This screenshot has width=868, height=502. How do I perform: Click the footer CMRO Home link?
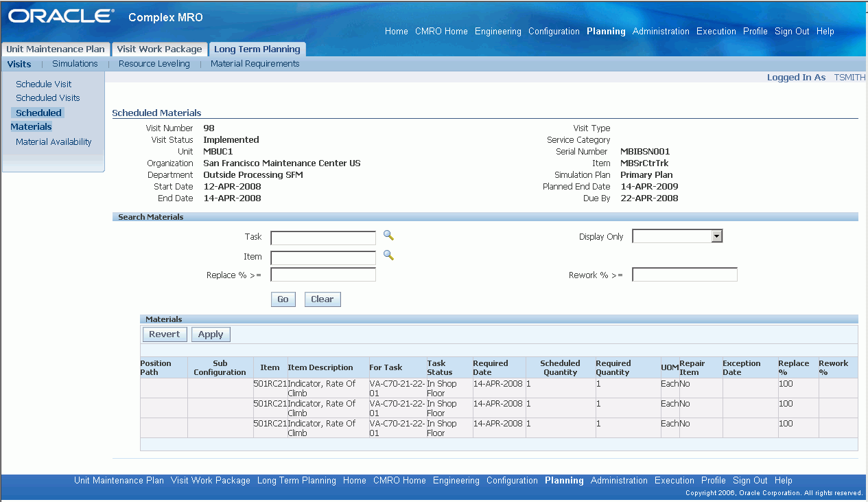point(399,481)
